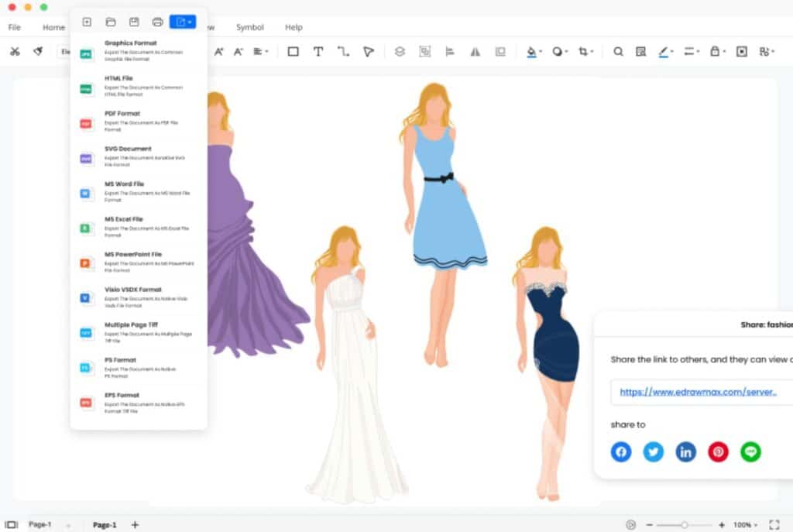Choose PDF Format export option
The image size is (793, 532).
pyautogui.click(x=138, y=122)
